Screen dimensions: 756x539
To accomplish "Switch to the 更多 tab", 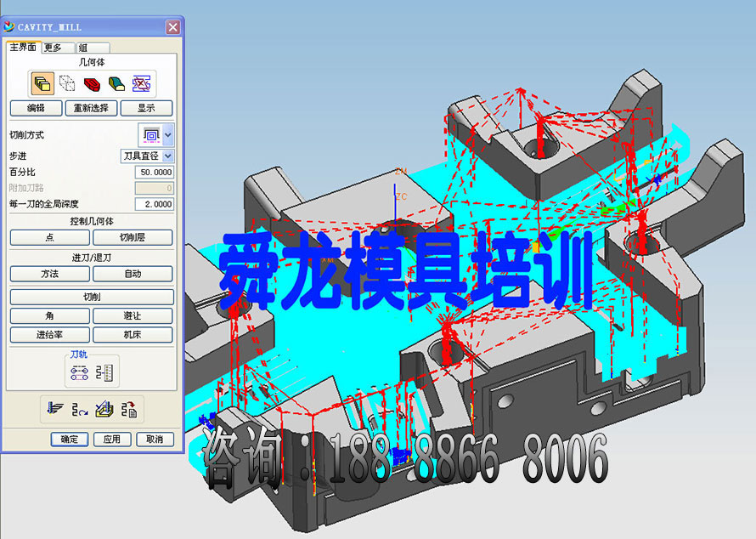I will (54, 48).
